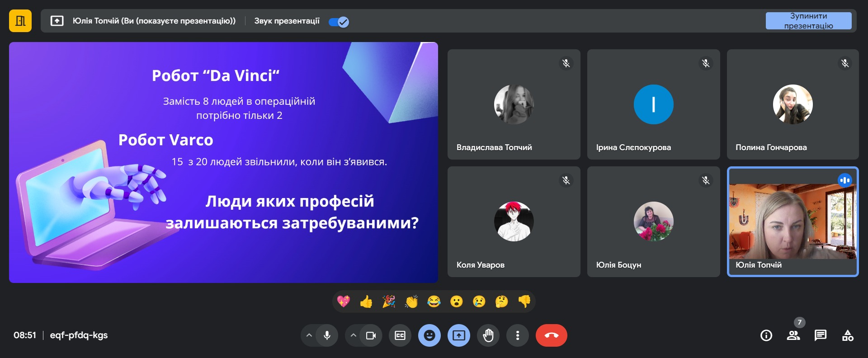Click the present screen button
This screenshot has width=868, height=358.
click(459, 335)
